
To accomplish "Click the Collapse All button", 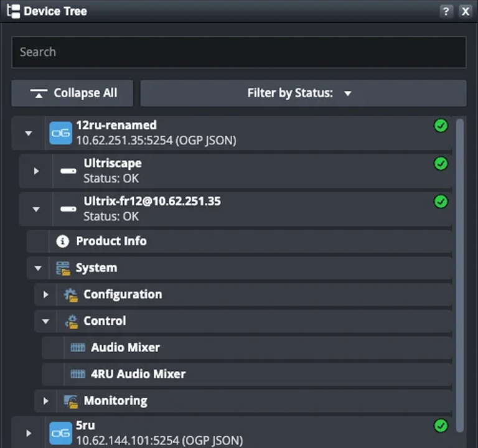I will pos(72,93).
